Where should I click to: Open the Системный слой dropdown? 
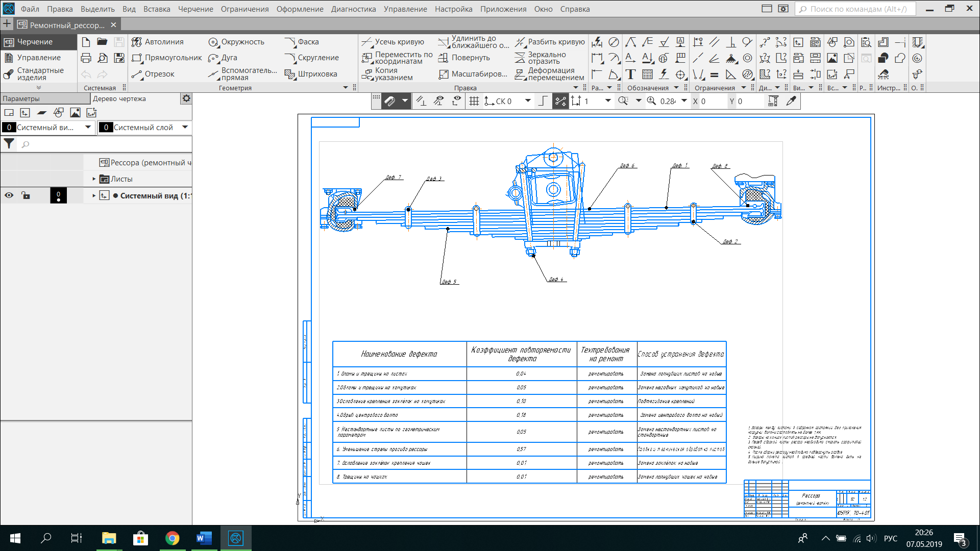185,127
